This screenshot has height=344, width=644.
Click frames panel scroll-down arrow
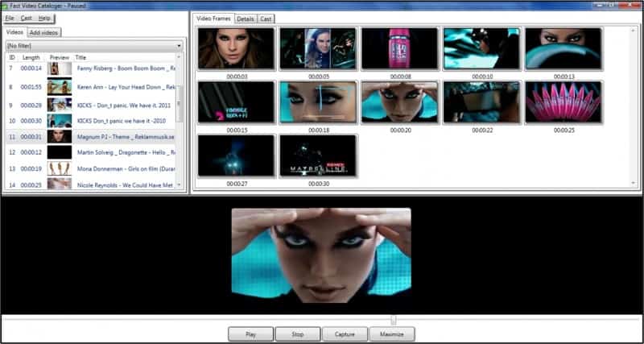(633, 183)
